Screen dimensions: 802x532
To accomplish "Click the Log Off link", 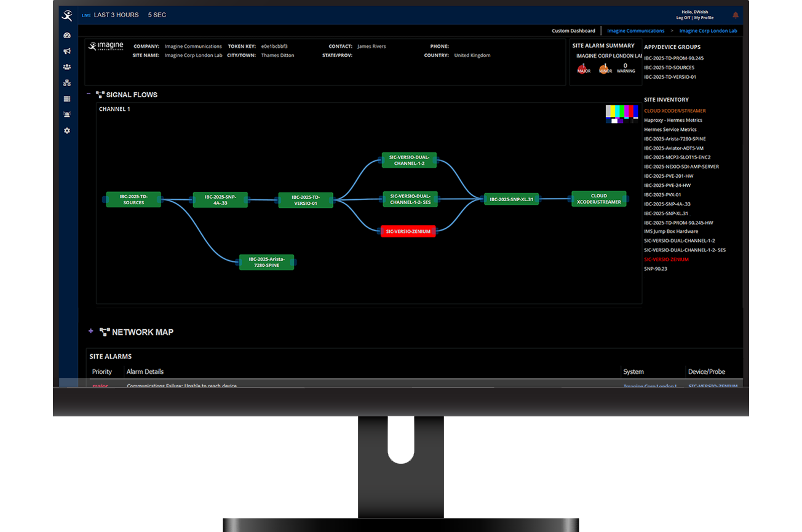I will point(682,18).
